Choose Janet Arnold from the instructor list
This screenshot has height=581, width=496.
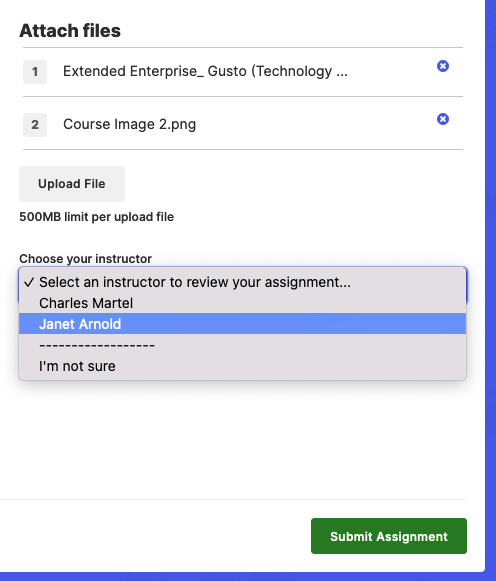point(242,324)
